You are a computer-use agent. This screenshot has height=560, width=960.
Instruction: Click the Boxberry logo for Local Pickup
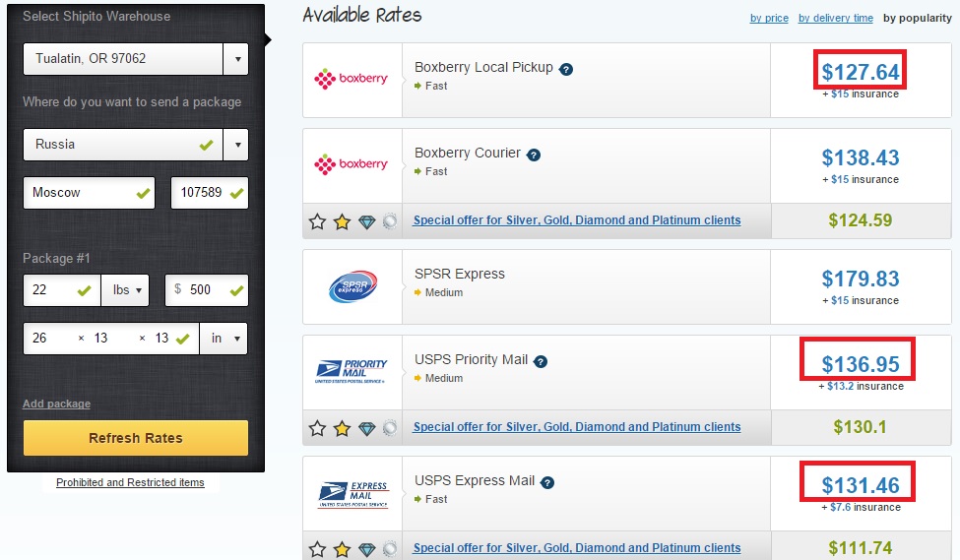click(351, 79)
